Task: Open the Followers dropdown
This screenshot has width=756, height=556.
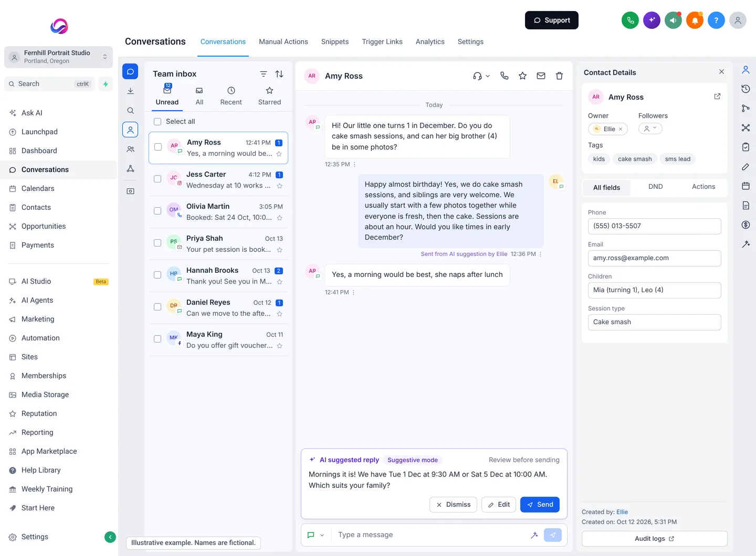Action: (650, 129)
